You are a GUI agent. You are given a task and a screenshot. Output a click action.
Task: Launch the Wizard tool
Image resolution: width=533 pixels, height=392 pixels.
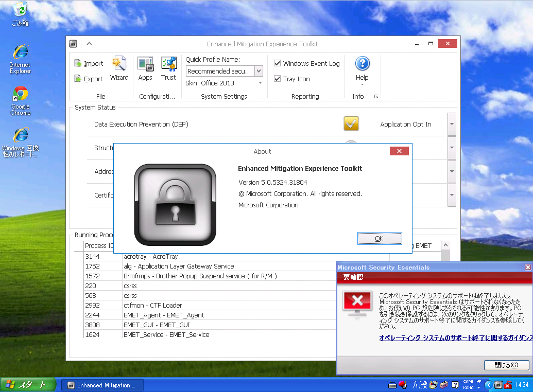coord(119,68)
